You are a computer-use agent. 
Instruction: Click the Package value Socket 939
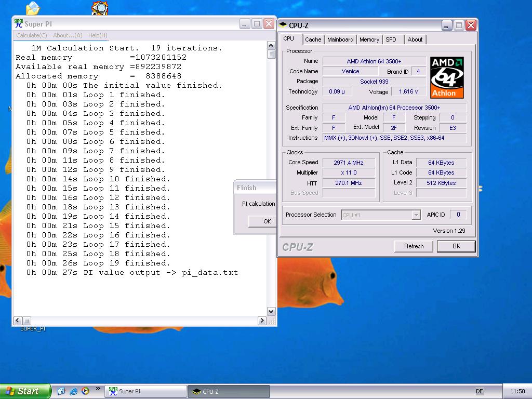point(374,82)
